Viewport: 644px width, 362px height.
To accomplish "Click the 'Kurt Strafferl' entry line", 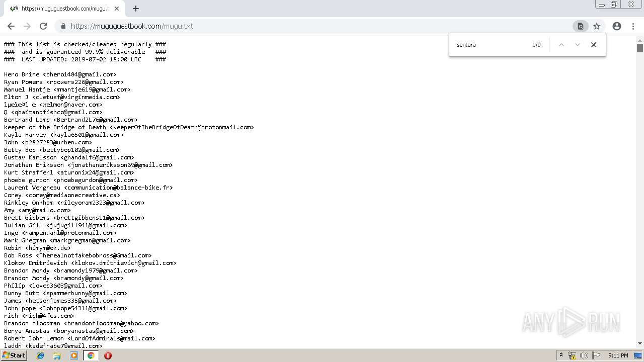I will point(69,172).
